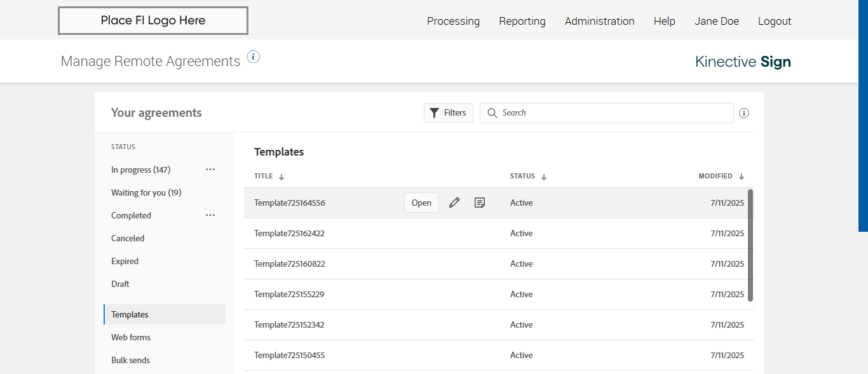The width and height of the screenshot is (868, 374).
Task: Open the Reporting menu
Action: (x=522, y=21)
